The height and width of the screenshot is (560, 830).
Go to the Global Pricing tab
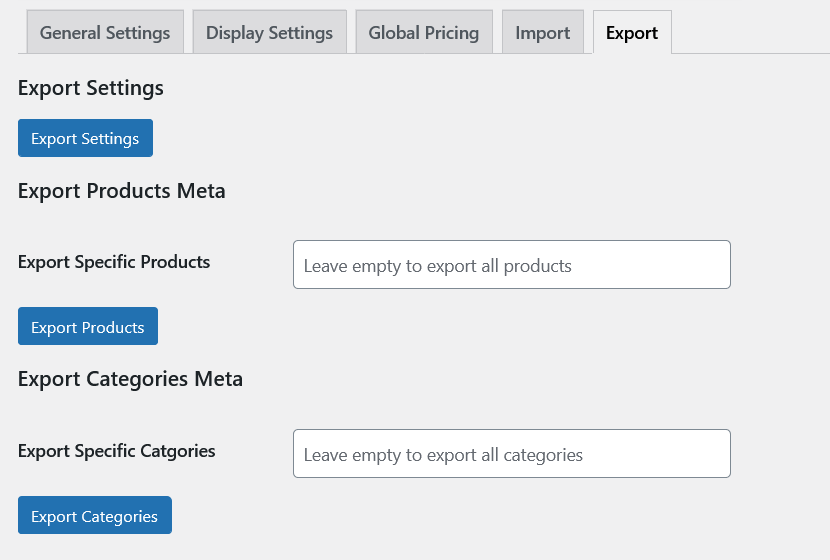423,33
